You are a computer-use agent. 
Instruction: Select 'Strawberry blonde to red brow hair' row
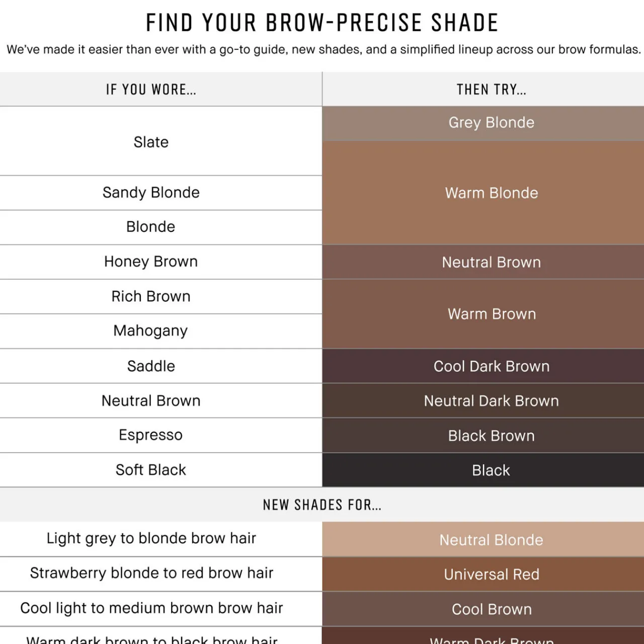pos(151,573)
